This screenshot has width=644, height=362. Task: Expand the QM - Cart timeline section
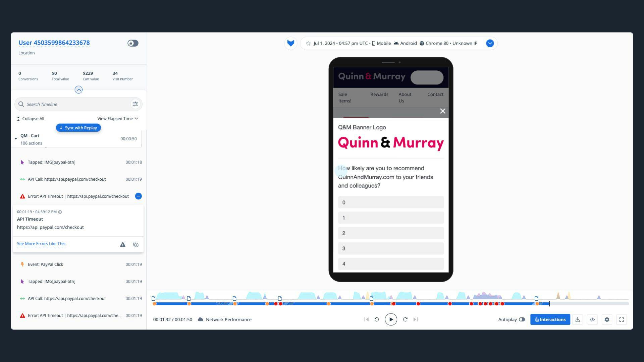coord(15,138)
